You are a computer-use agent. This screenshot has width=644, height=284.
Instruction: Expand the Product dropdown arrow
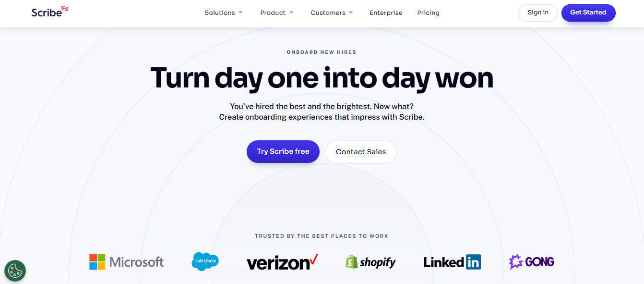291,12
